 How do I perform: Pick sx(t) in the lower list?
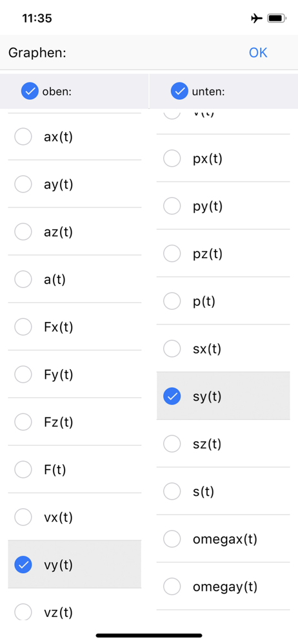(223, 348)
